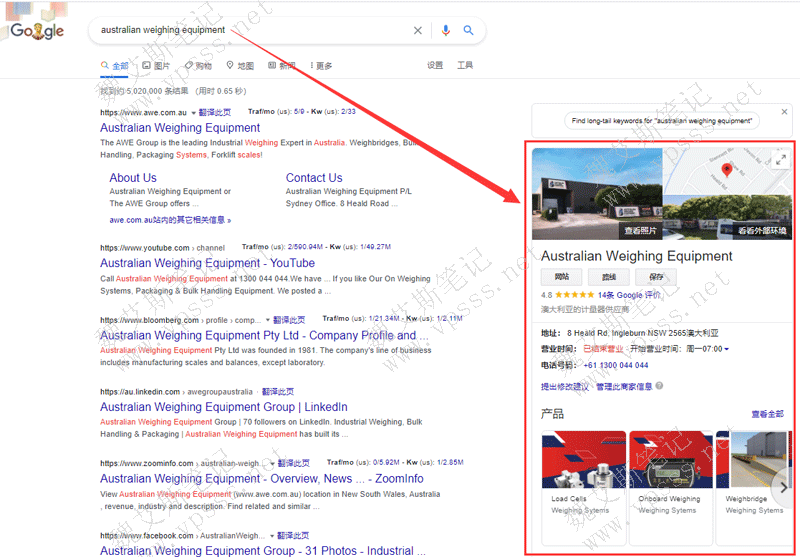Open 14条 Google 评价 reviews link
Screen dimensions: 800x557
tap(629, 295)
